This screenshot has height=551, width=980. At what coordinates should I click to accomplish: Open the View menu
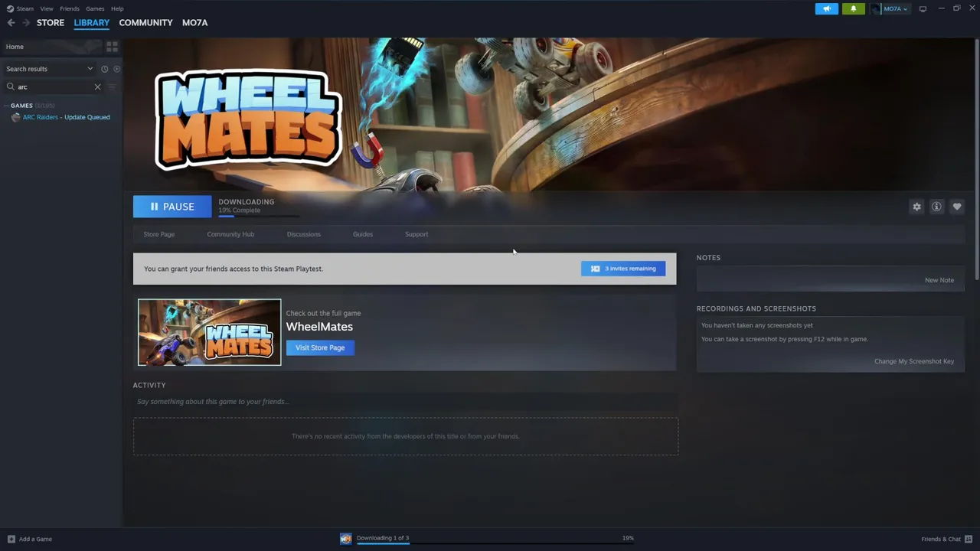47,8
